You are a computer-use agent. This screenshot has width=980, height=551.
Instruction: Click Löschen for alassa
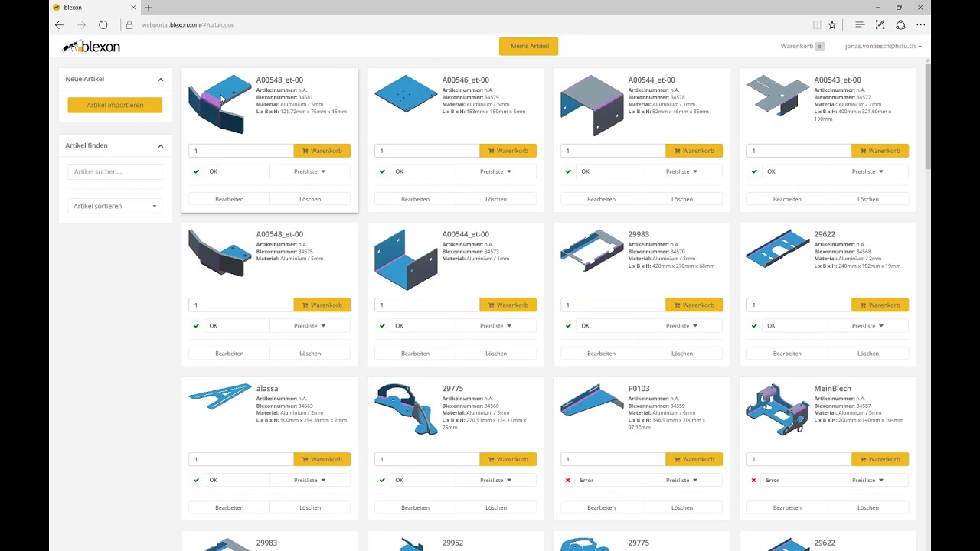[310, 507]
